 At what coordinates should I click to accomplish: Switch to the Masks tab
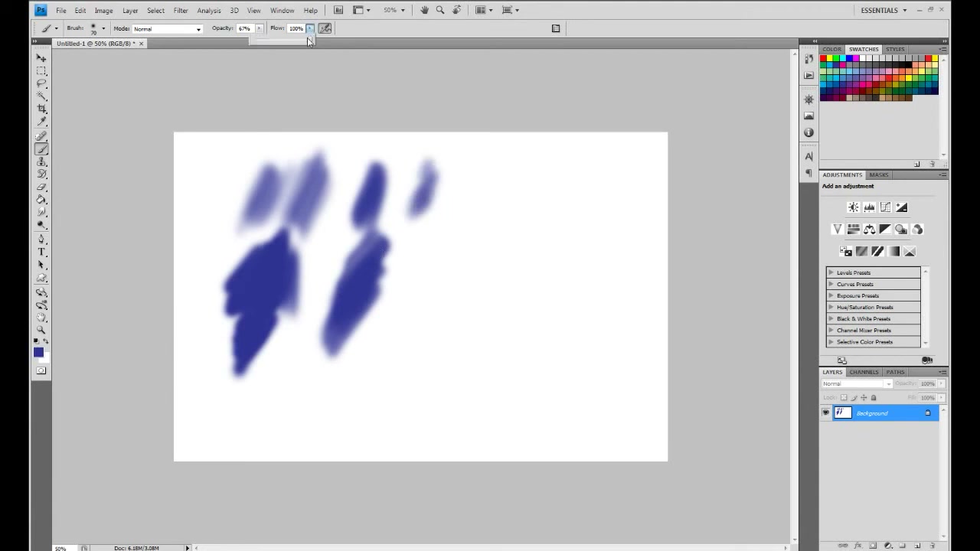tap(879, 175)
